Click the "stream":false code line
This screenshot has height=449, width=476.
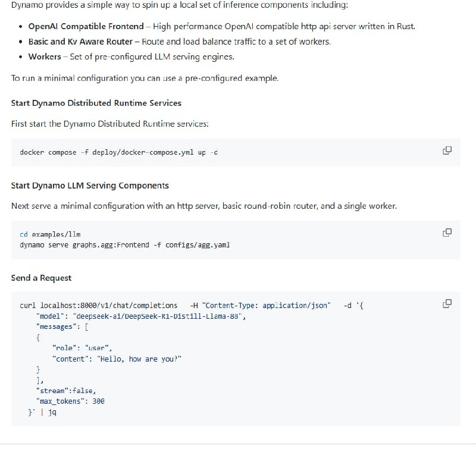click(65, 391)
